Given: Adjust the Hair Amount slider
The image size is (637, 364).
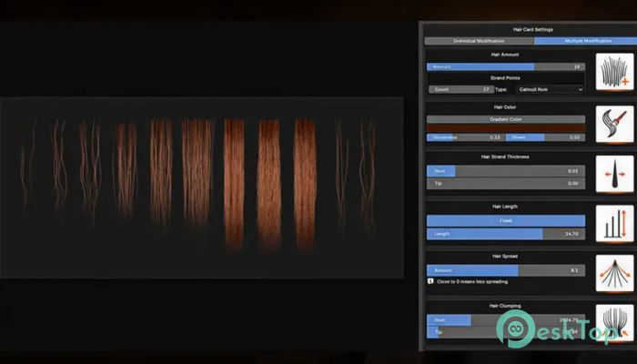Looking at the screenshot, I should click(x=506, y=66).
